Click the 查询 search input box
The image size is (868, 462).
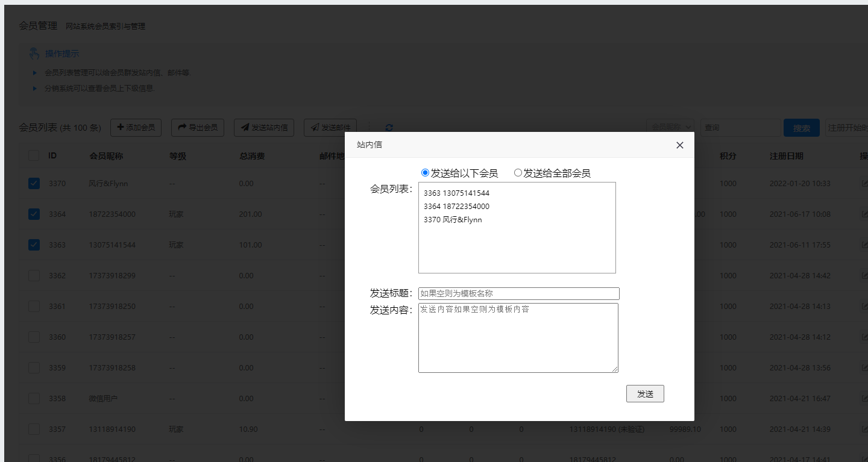(740, 128)
